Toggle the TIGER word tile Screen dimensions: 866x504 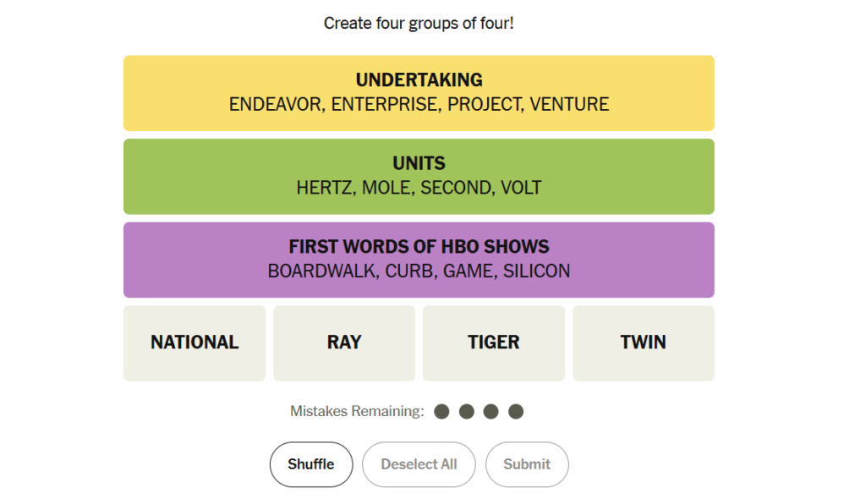coord(494,342)
